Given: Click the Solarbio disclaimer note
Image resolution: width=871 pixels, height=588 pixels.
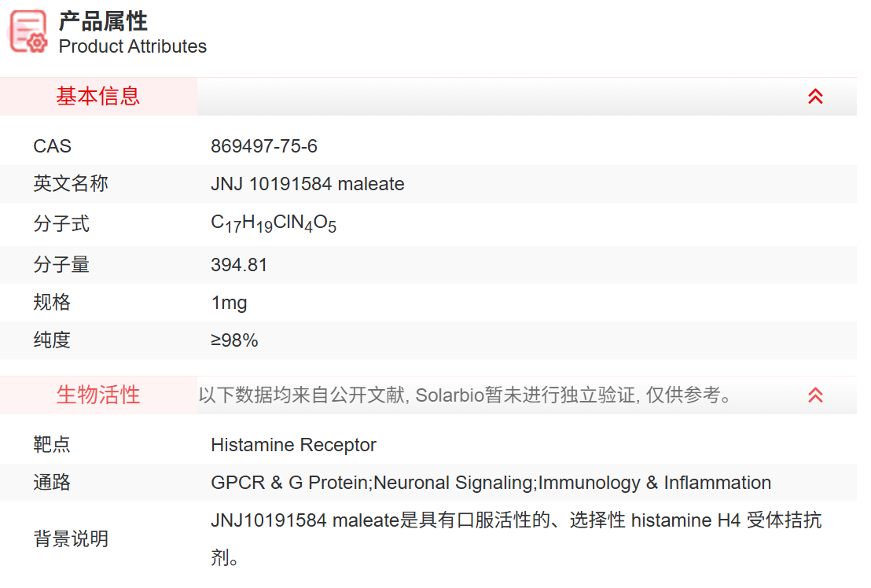Looking at the screenshot, I should click(x=465, y=395).
